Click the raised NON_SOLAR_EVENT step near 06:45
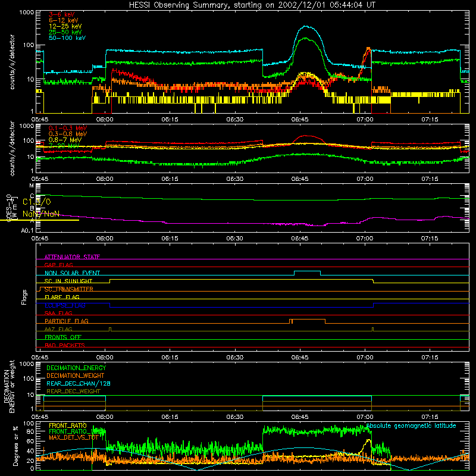 point(307,271)
